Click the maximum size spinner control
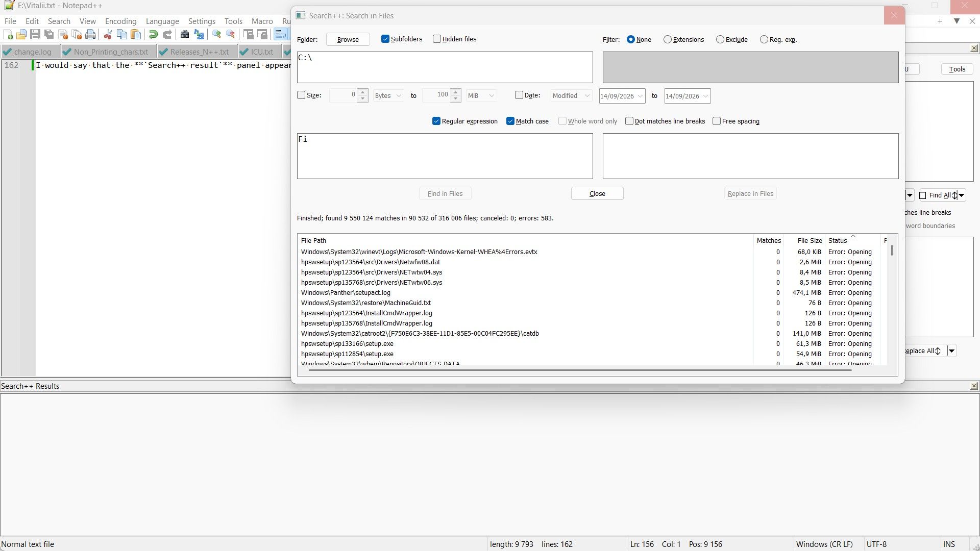 tap(456, 95)
